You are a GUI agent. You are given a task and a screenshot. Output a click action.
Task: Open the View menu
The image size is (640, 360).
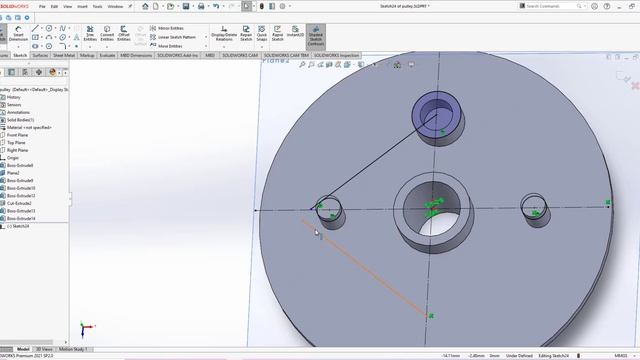coord(68,7)
